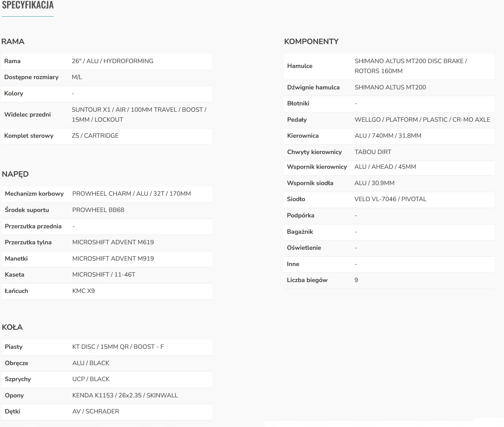Click the Liczba biegów row label
Image resolution: width=504 pixels, height=427 pixels.
tap(307, 280)
